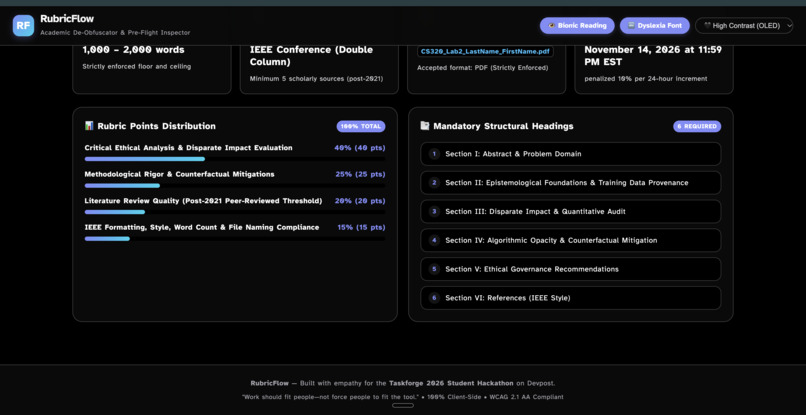806x415 pixels.
Task: Toggle the Bionic Reading mode
Action: [577, 26]
